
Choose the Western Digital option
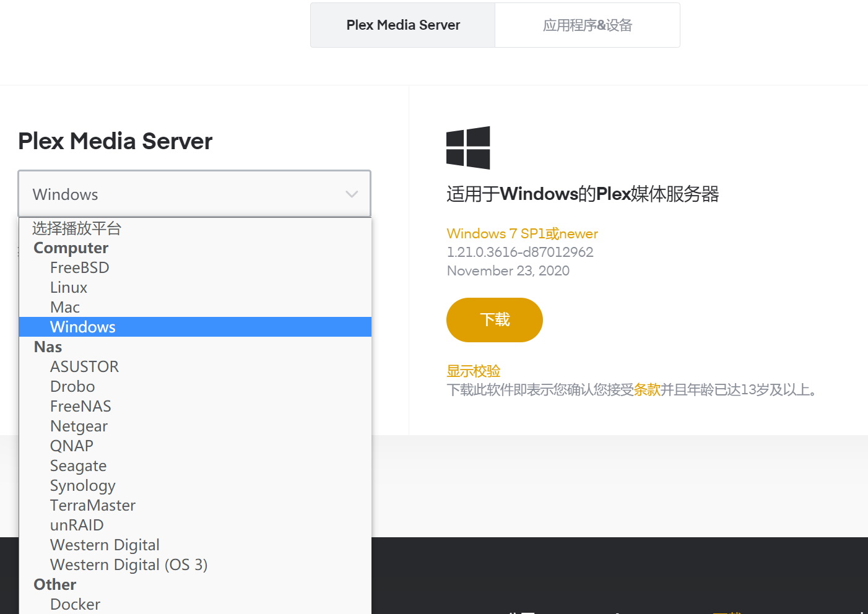(x=195, y=545)
